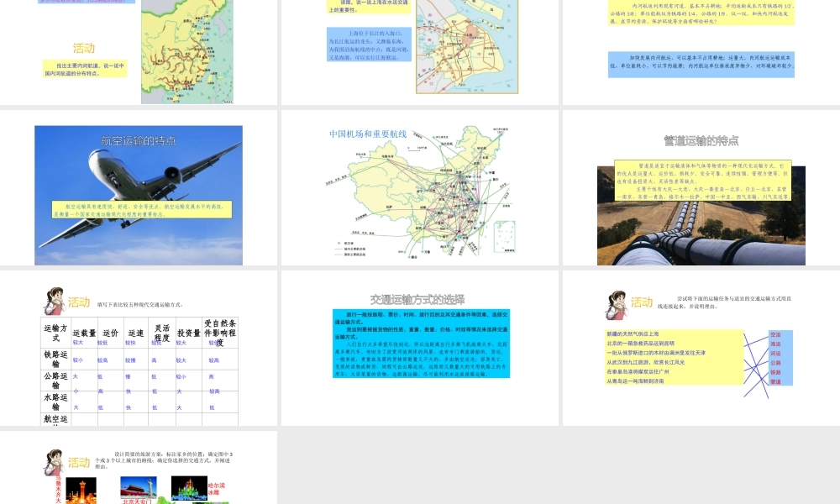Click the 运载量 column header in the table
Image resolution: width=840 pixels, height=504 pixels.
[x=84, y=333]
